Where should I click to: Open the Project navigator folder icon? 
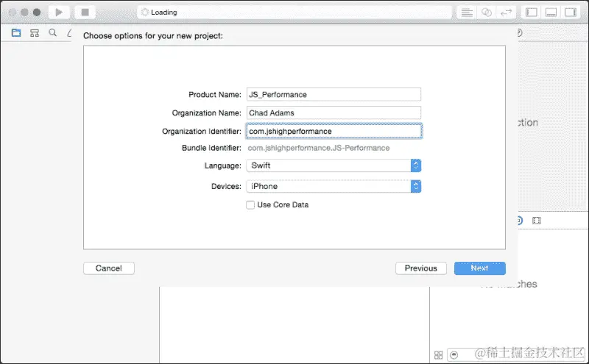coord(16,32)
